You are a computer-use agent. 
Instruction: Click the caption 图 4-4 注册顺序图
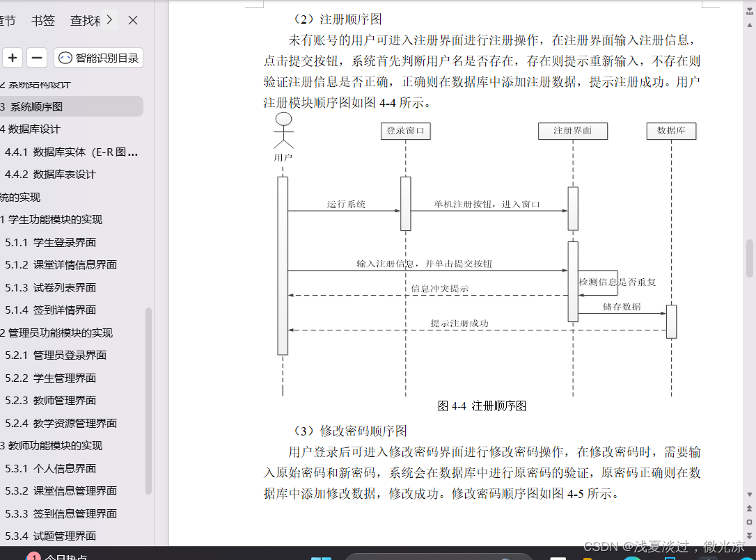(482, 406)
